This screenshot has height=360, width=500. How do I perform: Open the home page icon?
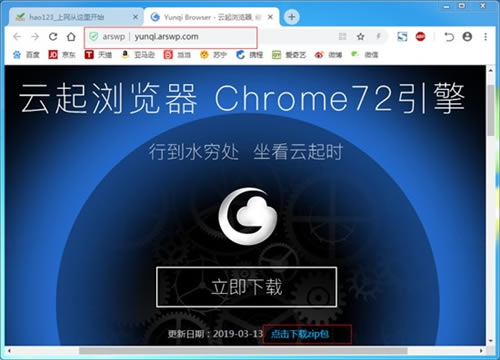click(71, 36)
